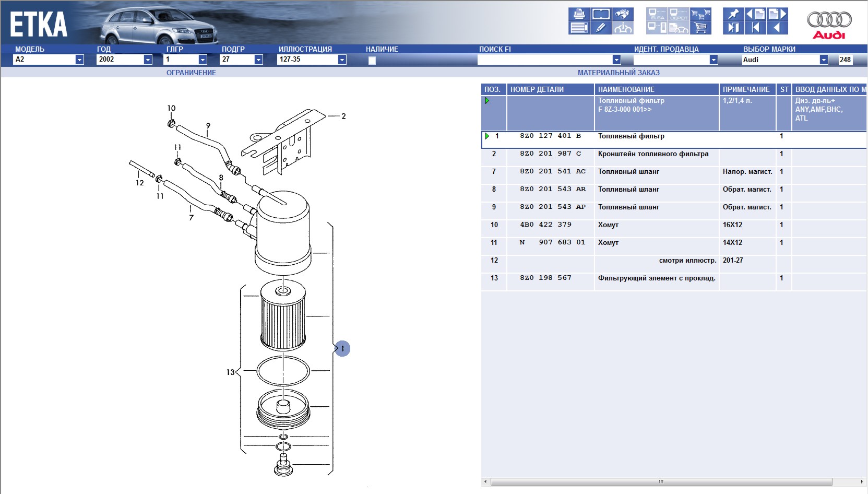Click the multiple shopping carts icon
Viewport: 868px width, 494px height.
click(x=700, y=14)
